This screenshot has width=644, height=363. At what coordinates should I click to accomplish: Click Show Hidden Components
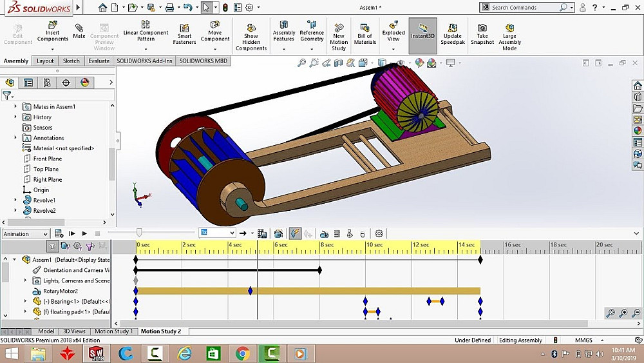click(x=251, y=35)
